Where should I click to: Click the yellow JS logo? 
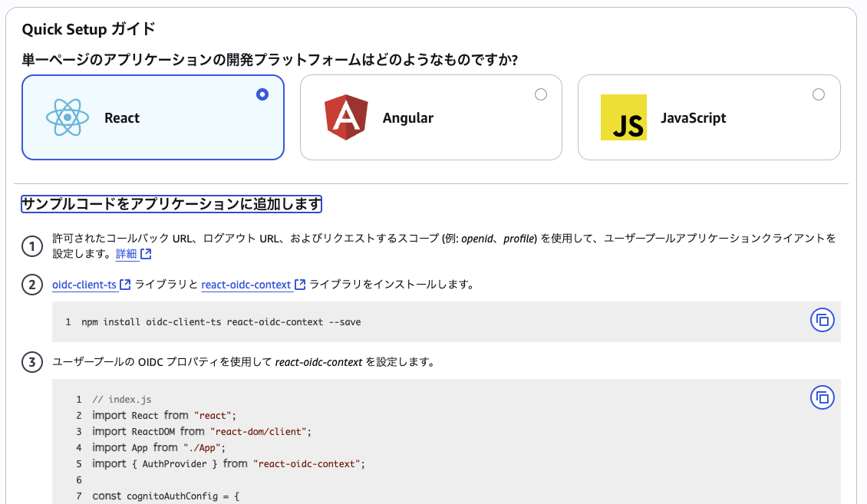624,117
